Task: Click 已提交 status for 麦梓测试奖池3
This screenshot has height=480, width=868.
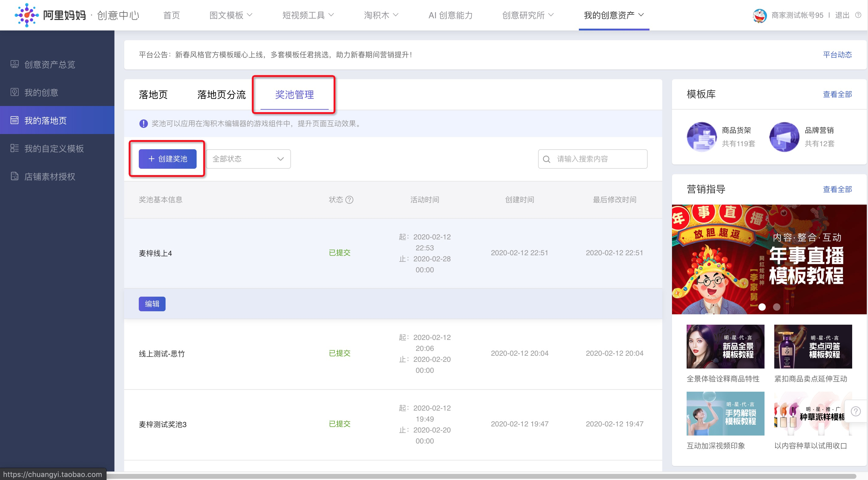Action: pyautogui.click(x=340, y=424)
